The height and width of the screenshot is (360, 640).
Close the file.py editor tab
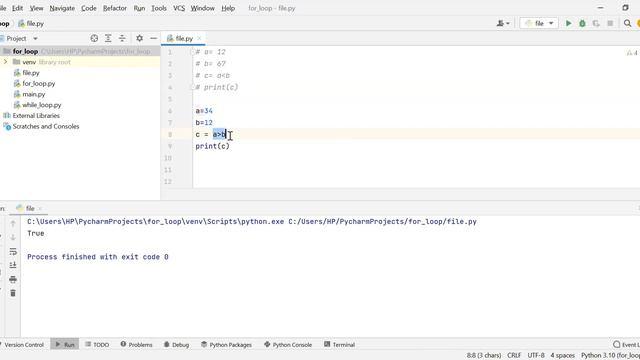pyautogui.click(x=199, y=38)
